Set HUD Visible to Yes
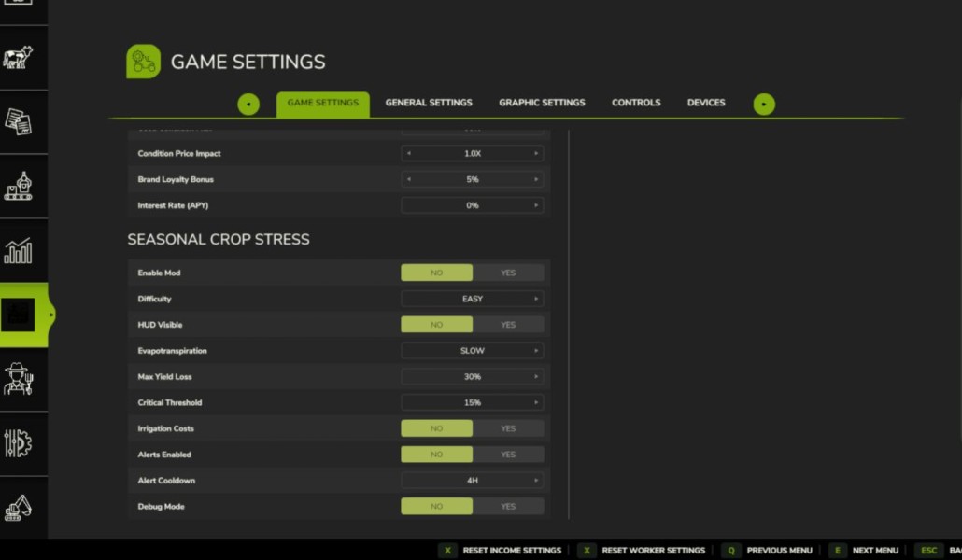The height and width of the screenshot is (560, 962). pos(508,325)
